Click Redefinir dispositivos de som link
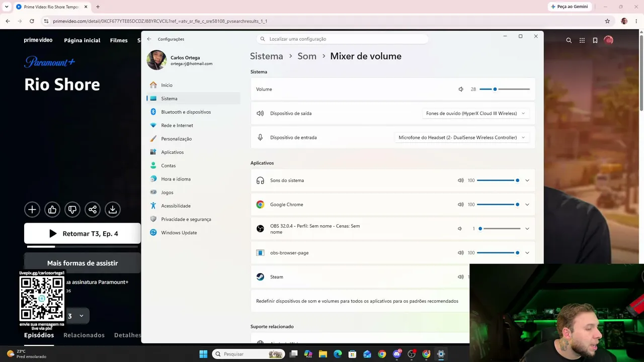644x362 pixels. point(357,301)
